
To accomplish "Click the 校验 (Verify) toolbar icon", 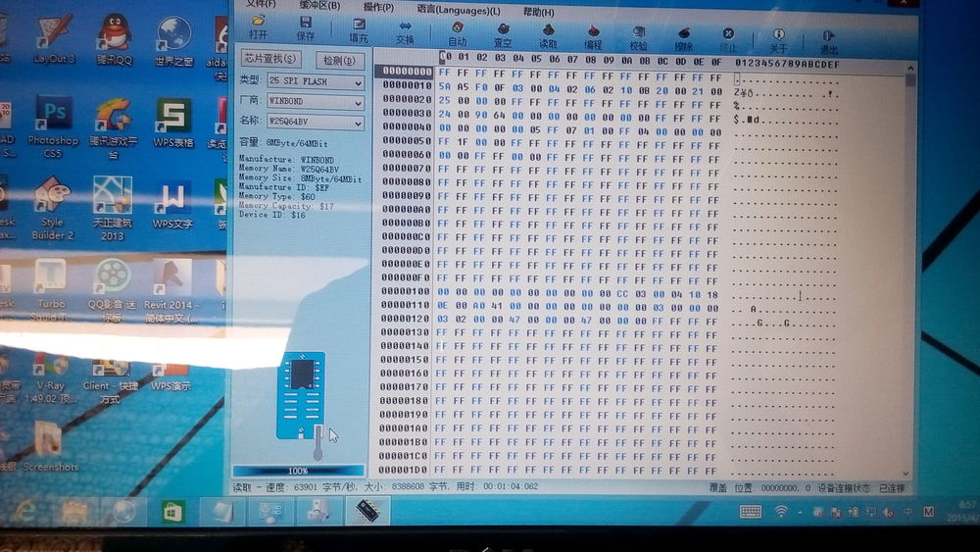I will (x=638, y=38).
